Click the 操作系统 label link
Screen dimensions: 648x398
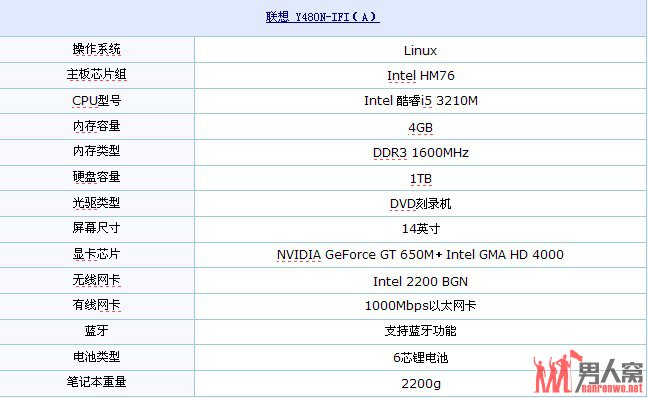(96, 49)
